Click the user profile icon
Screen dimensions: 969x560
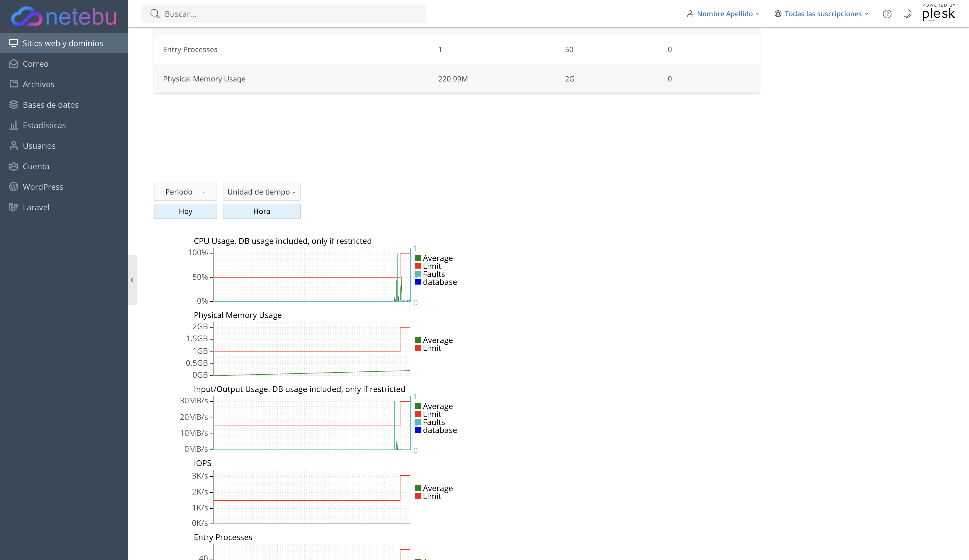coord(690,14)
